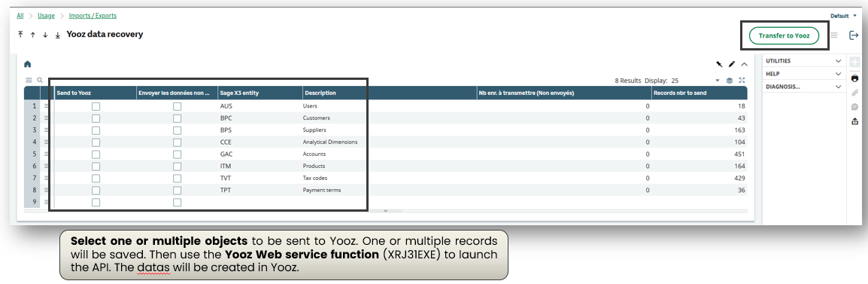Tick 'Envoyer les données non' box for CCE

click(178, 142)
